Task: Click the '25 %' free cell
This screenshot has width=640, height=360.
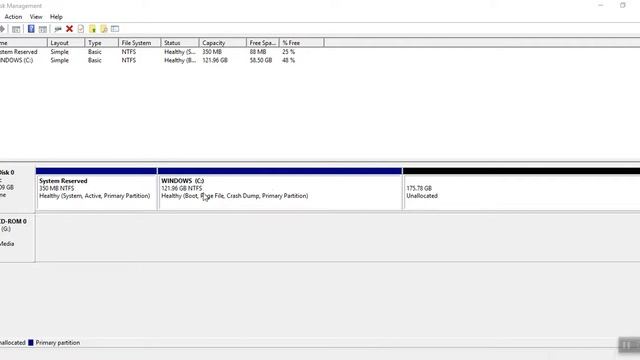Action: pyautogui.click(x=289, y=52)
